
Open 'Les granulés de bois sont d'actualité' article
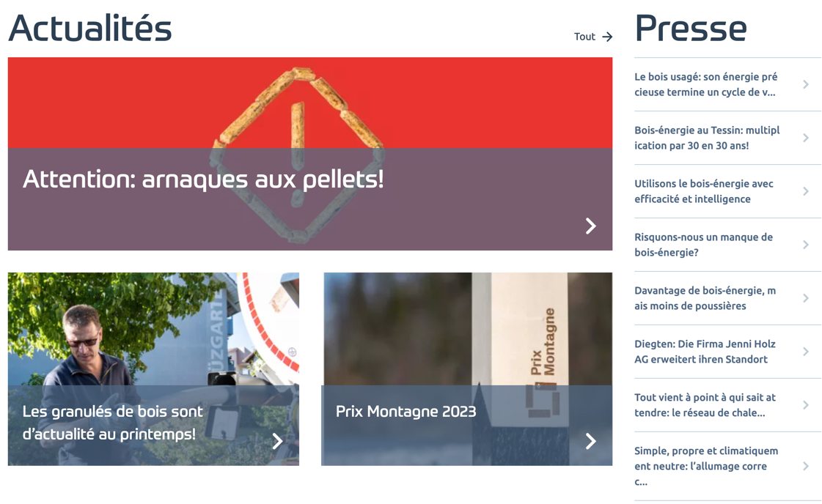(112, 423)
